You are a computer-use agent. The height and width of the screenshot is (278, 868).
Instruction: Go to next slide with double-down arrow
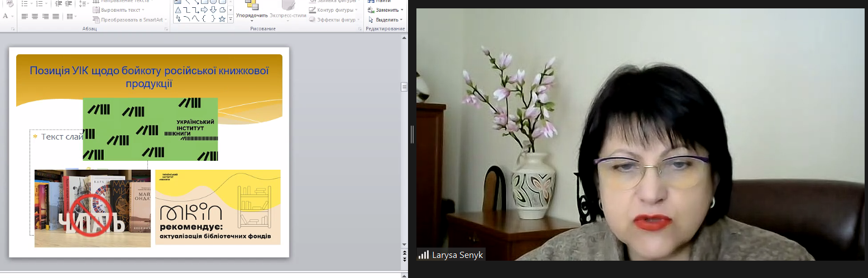[x=404, y=260]
